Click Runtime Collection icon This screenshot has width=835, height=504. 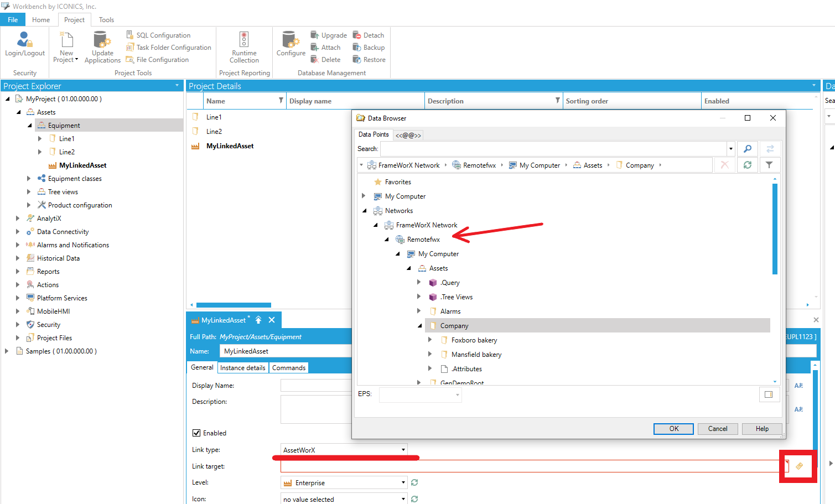(244, 47)
